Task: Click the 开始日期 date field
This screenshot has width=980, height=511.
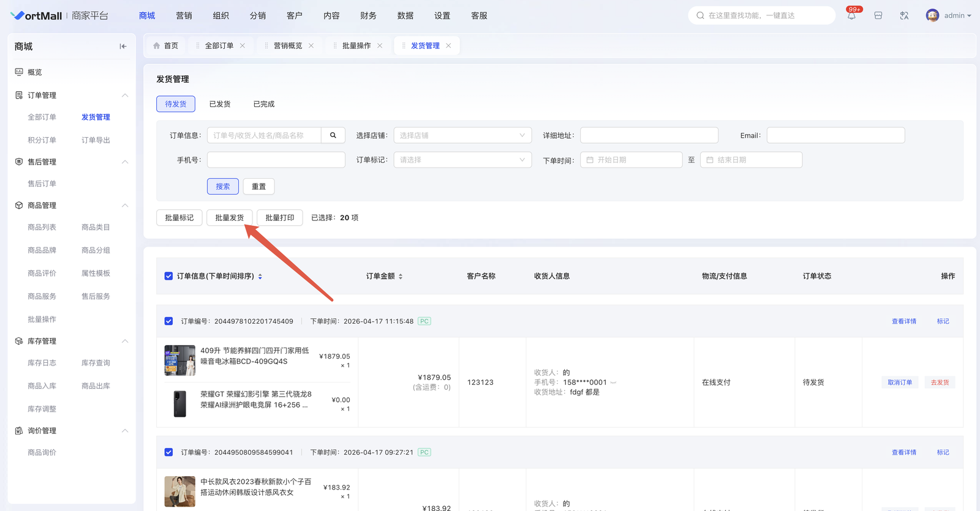Action: tap(631, 160)
